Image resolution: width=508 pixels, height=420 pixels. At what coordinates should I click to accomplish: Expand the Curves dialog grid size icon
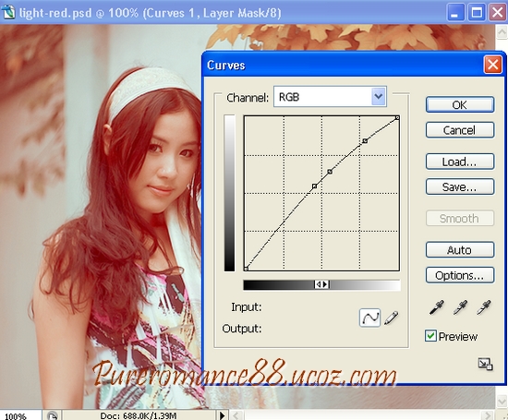485,364
